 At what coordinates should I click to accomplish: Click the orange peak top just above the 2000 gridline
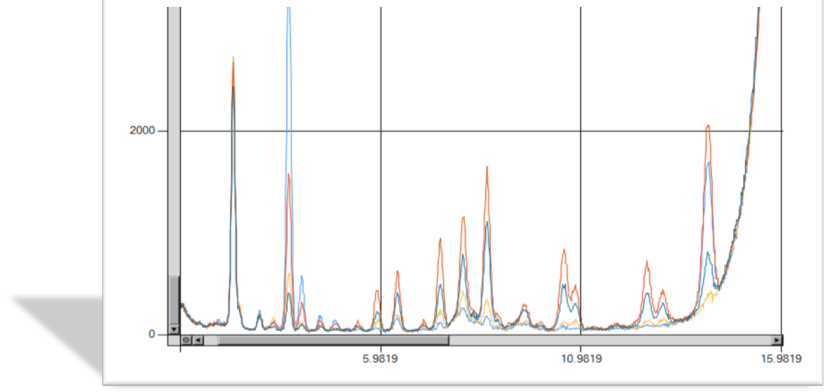coord(708,127)
